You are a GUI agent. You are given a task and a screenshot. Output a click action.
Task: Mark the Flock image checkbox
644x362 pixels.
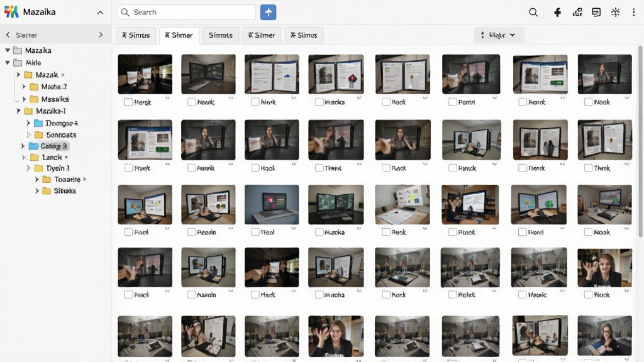click(588, 295)
